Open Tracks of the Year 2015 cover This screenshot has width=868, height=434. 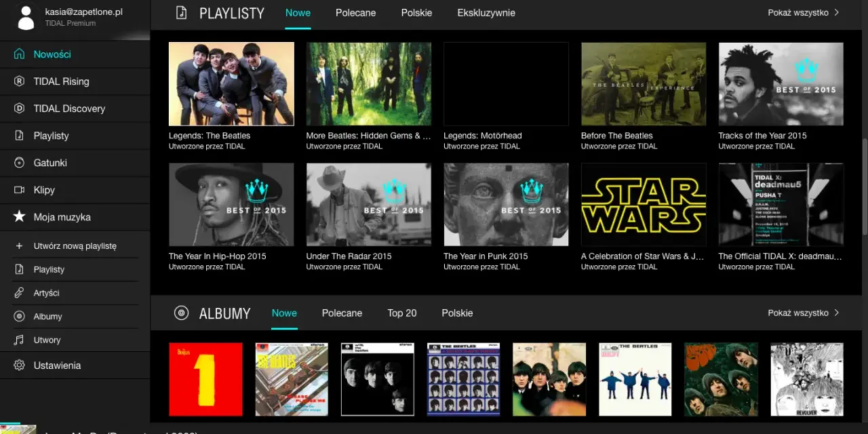(x=781, y=84)
